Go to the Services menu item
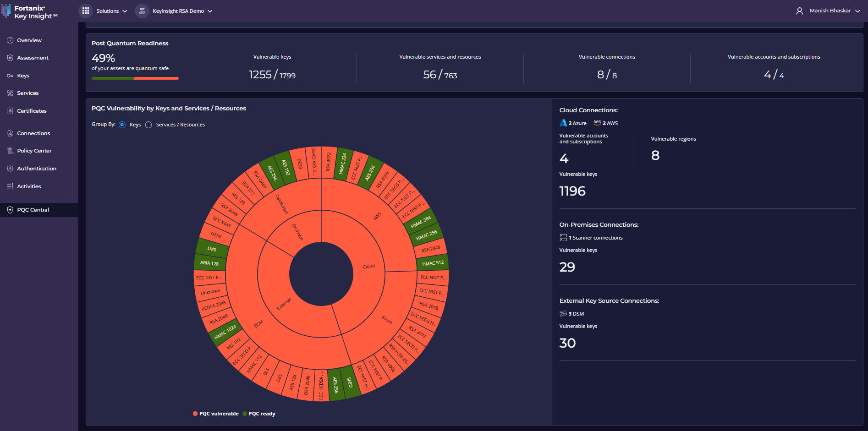Image resolution: width=868 pixels, height=431 pixels. (27, 93)
